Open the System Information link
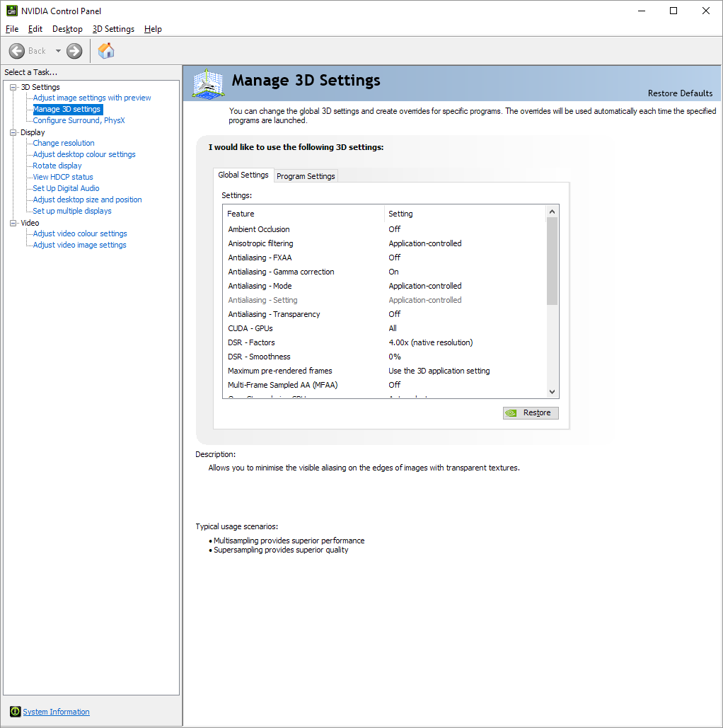723x728 pixels. (56, 712)
